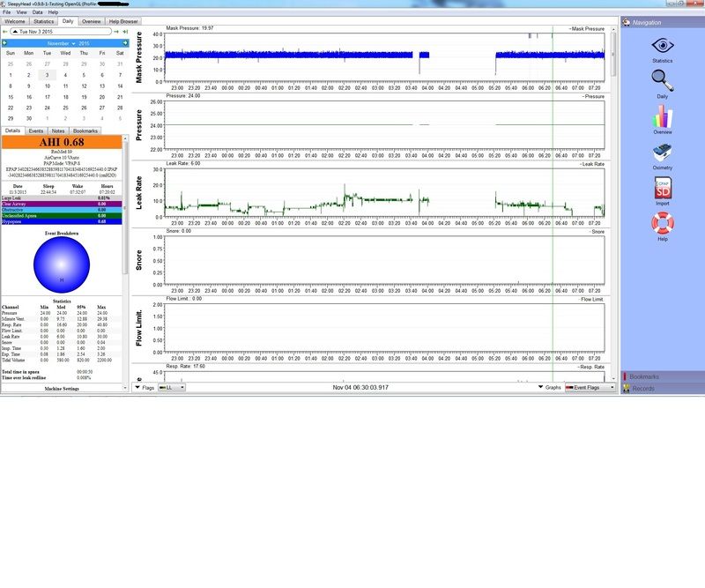
Task: Open the Oximetry icon in Navigation sidebar
Action: [x=663, y=153]
